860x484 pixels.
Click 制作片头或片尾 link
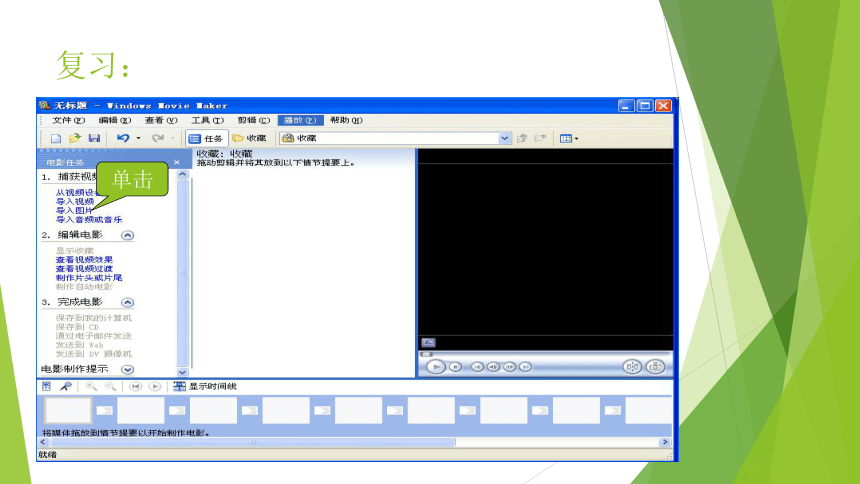tap(89, 278)
